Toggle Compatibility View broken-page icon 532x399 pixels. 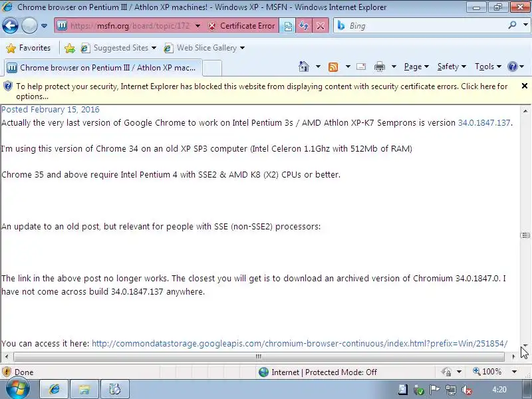tap(287, 26)
